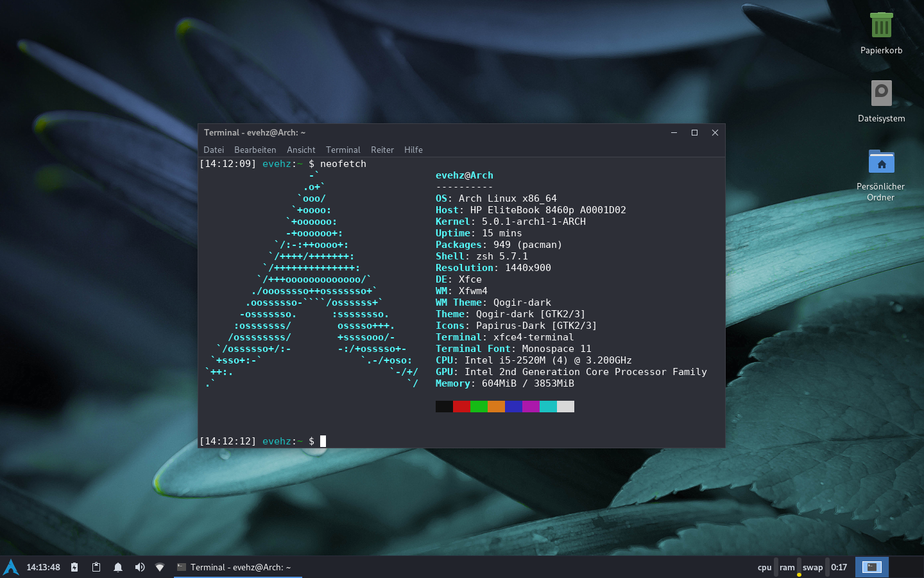Open the clipboard manager icon in panel
This screenshot has height=578, width=924.
(96, 567)
